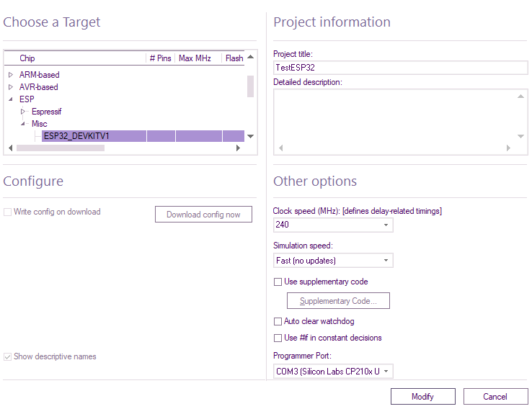532x409 pixels.
Task: Enable Use #if in constant decisions
Action: point(278,338)
